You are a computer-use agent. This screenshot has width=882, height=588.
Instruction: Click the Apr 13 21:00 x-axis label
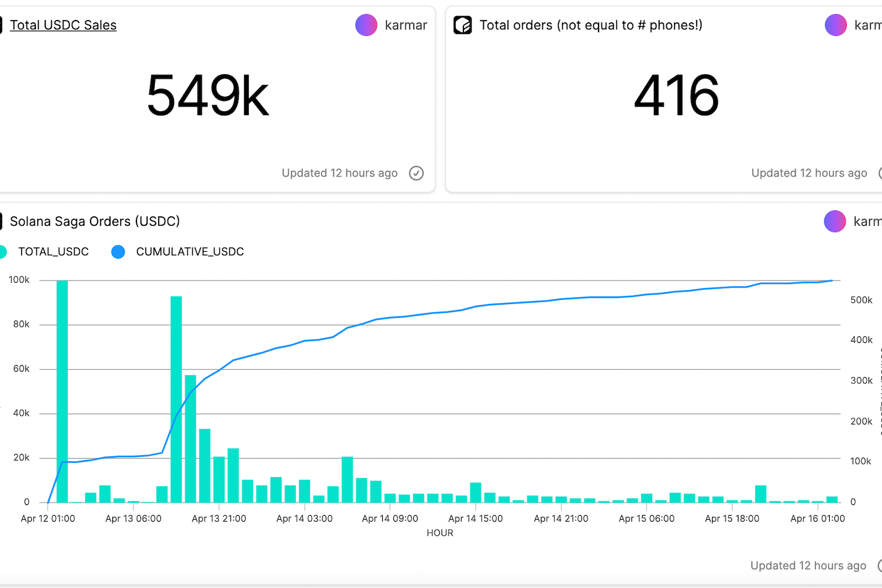219,519
